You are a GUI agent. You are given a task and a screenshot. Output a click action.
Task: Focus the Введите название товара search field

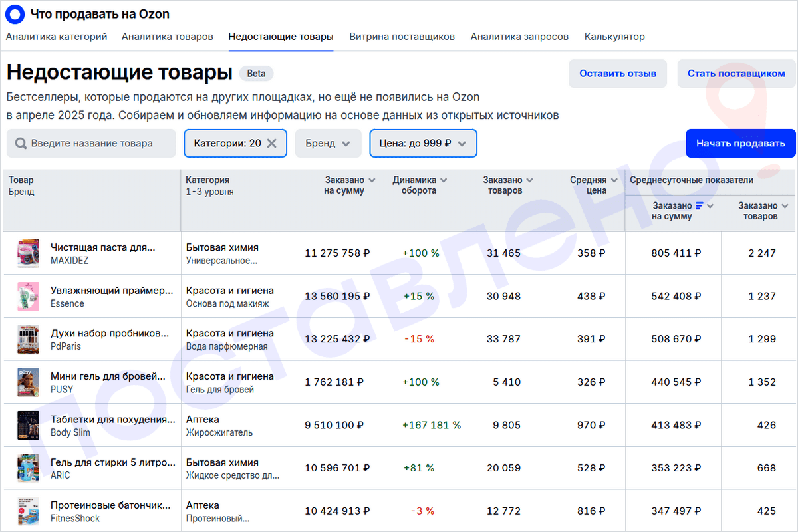[x=92, y=143]
